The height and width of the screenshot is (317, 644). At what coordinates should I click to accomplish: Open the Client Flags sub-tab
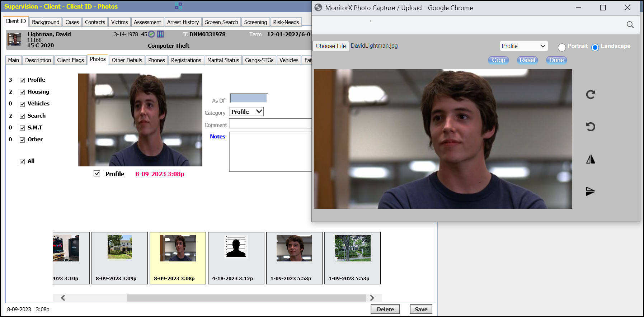coord(70,60)
